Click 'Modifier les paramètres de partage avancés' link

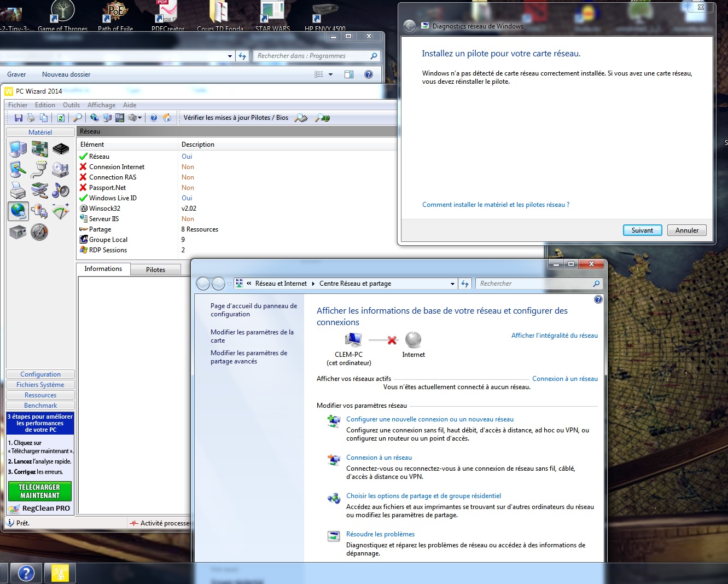point(249,357)
